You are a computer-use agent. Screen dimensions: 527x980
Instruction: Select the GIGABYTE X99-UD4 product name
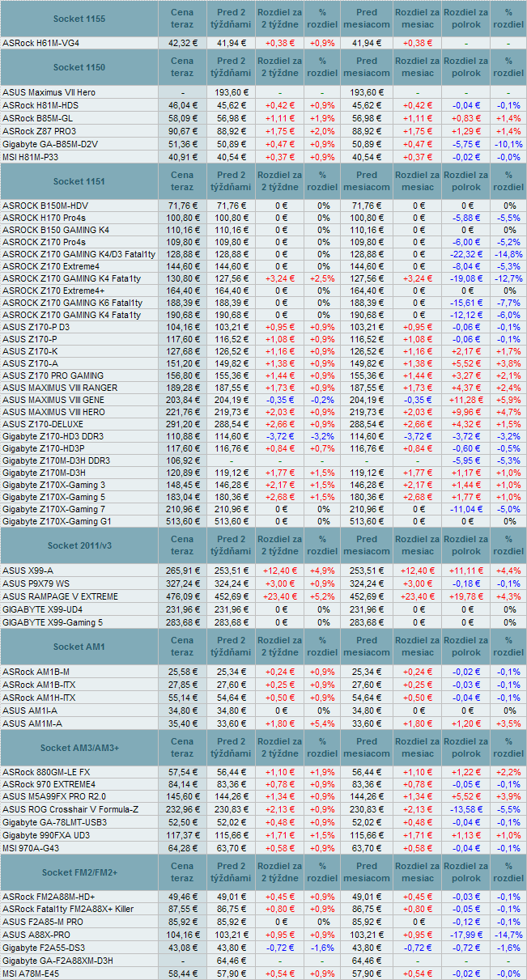[x=43, y=609]
